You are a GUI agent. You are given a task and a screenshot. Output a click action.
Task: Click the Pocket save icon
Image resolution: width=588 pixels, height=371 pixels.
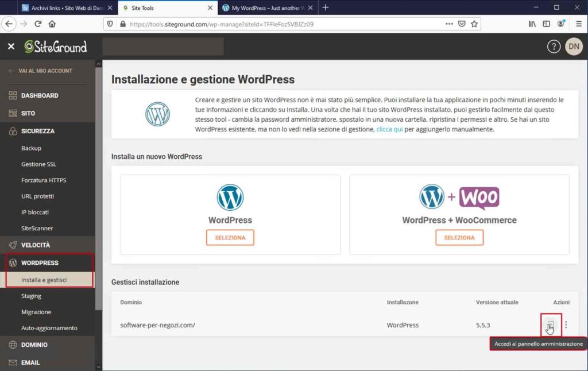coord(462,24)
